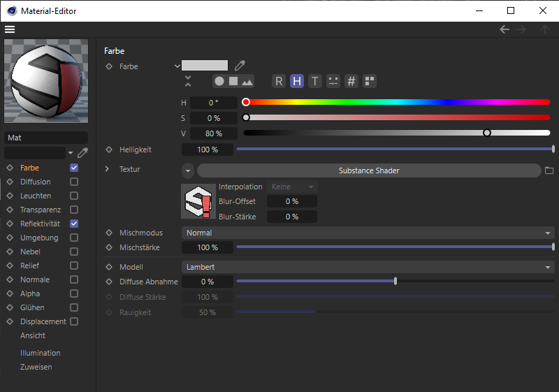Viewport: 559px width, 392px height.
Task: Enable the Transparenz channel checkbox
Action: point(74,210)
